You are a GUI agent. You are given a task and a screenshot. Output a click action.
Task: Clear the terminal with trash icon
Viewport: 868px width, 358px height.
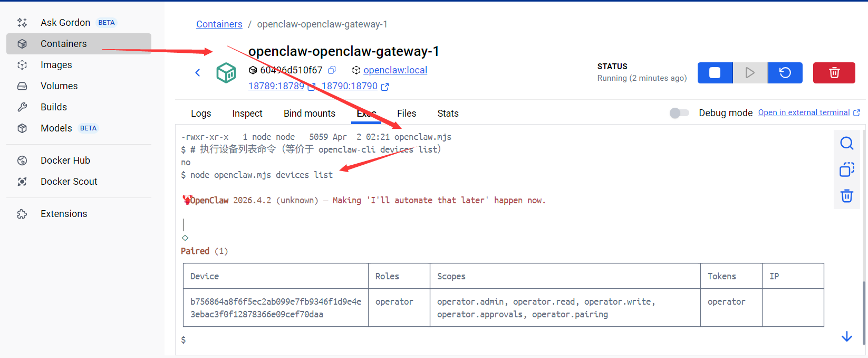(847, 196)
